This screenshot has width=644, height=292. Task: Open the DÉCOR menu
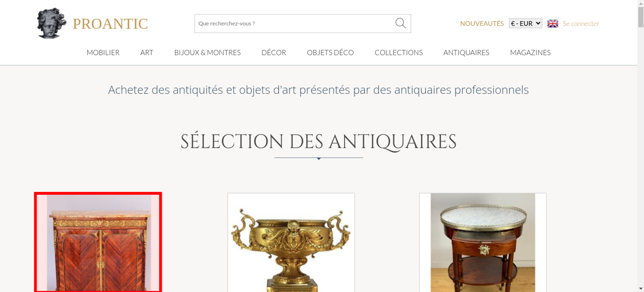274,52
